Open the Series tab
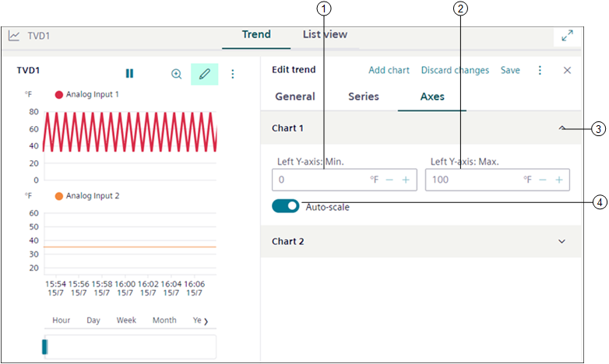This screenshot has width=609, height=364. coord(363,96)
